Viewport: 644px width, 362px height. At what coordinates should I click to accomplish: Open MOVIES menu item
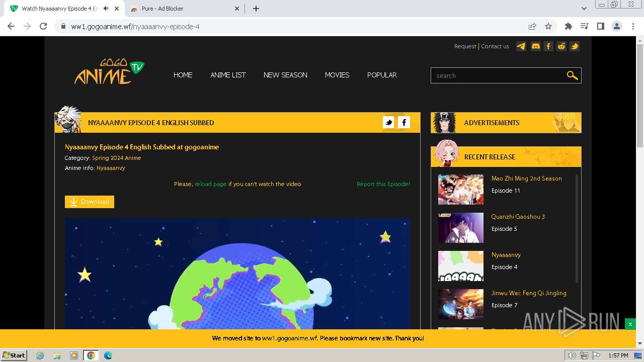337,75
